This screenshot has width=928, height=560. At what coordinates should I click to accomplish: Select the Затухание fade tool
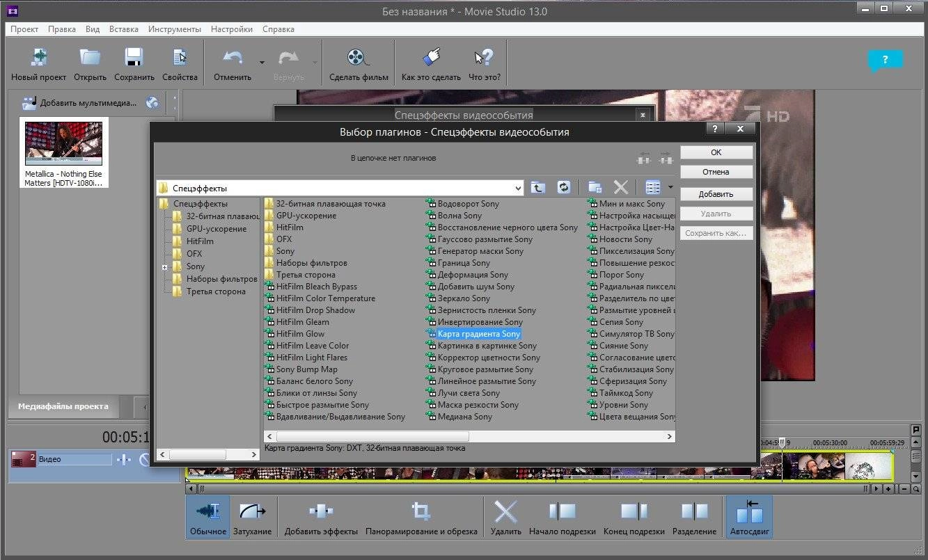tap(252, 517)
